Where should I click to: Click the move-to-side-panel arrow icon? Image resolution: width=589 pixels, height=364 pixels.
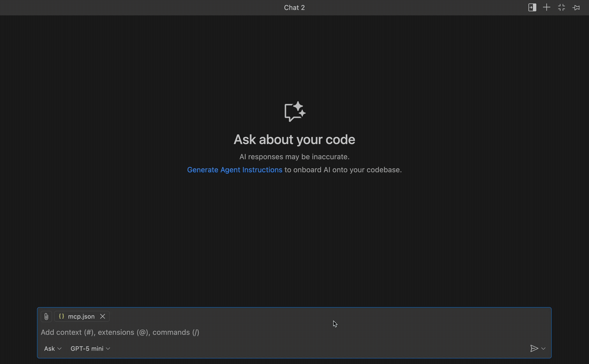click(532, 7)
